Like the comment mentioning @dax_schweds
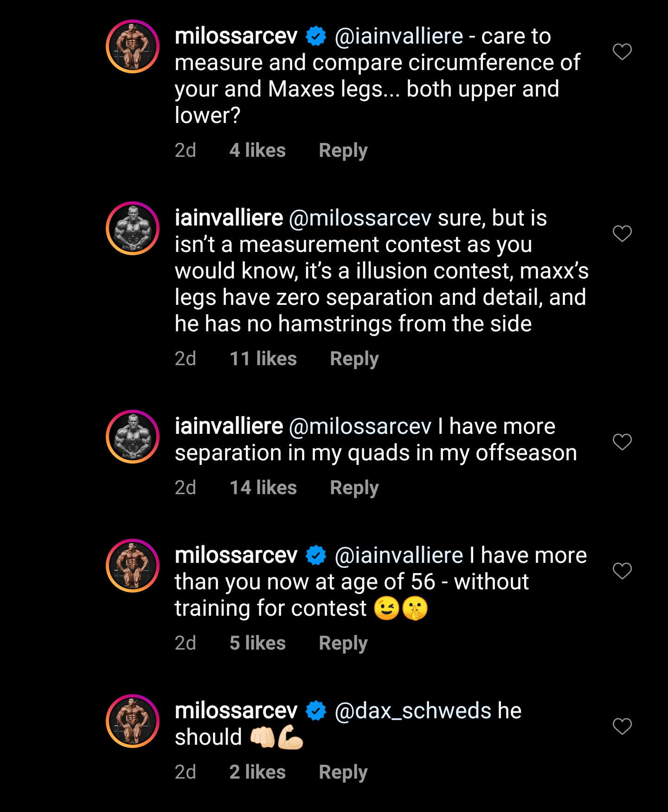This screenshot has width=668, height=812. point(622,726)
